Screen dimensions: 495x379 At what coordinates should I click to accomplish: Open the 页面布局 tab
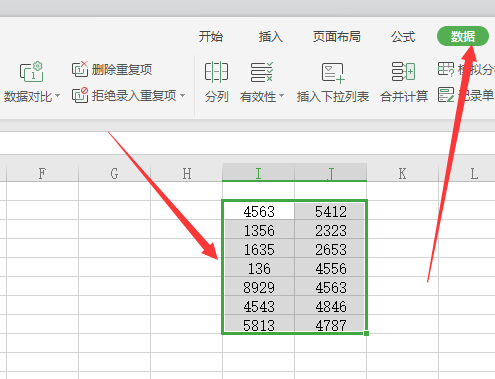[x=337, y=36]
